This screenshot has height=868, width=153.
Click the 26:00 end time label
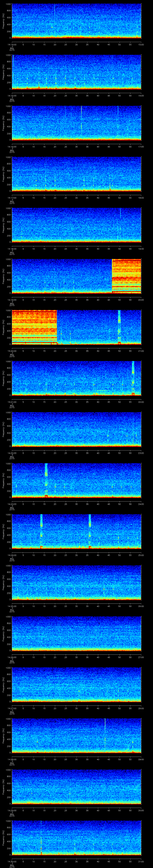tap(141, 606)
